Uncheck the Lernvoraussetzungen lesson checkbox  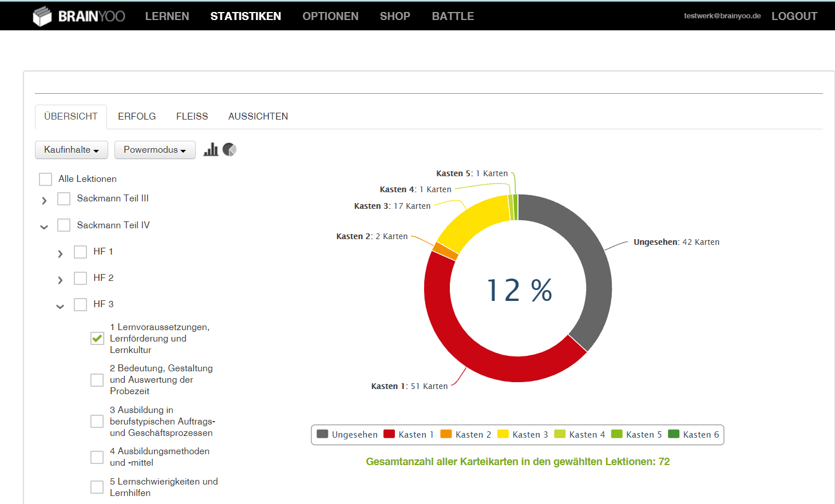[x=97, y=338]
